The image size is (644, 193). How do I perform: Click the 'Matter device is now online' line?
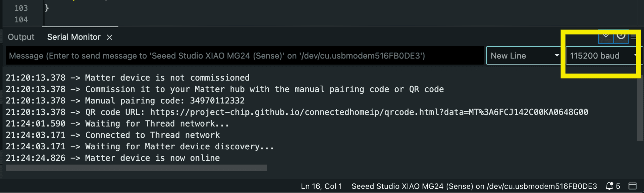point(113,158)
